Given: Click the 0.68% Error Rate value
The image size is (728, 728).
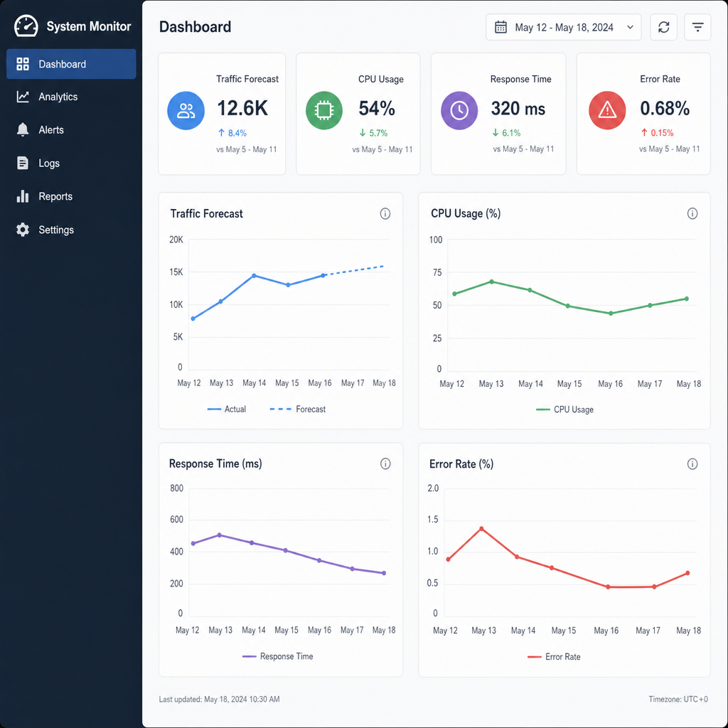Looking at the screenshot, I should click(665, 108).
